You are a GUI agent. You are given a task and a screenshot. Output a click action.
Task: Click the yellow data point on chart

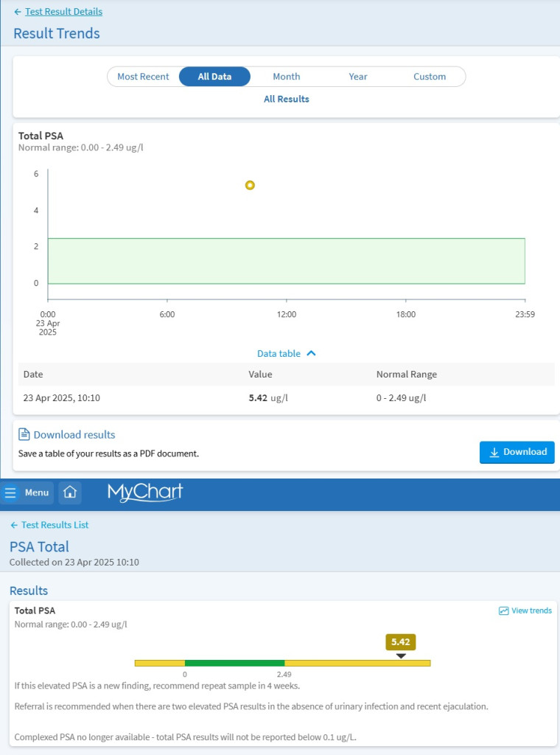click(250, 185)
